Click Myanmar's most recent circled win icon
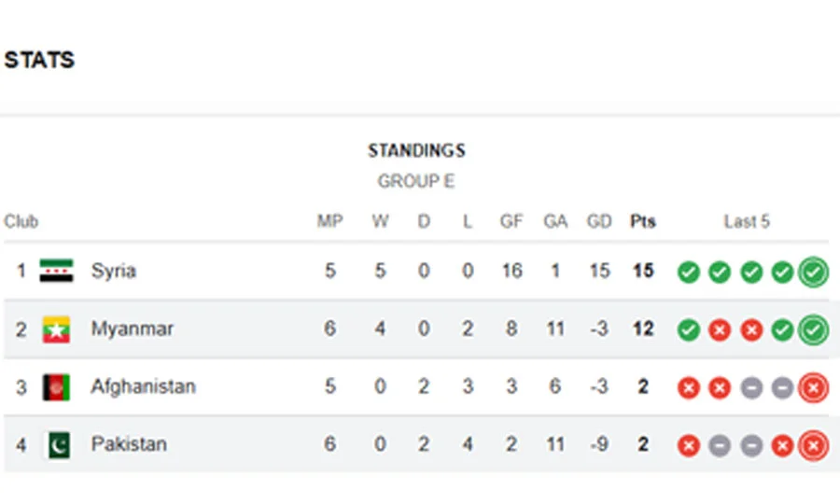840x504 pixels. coord(814,330)
